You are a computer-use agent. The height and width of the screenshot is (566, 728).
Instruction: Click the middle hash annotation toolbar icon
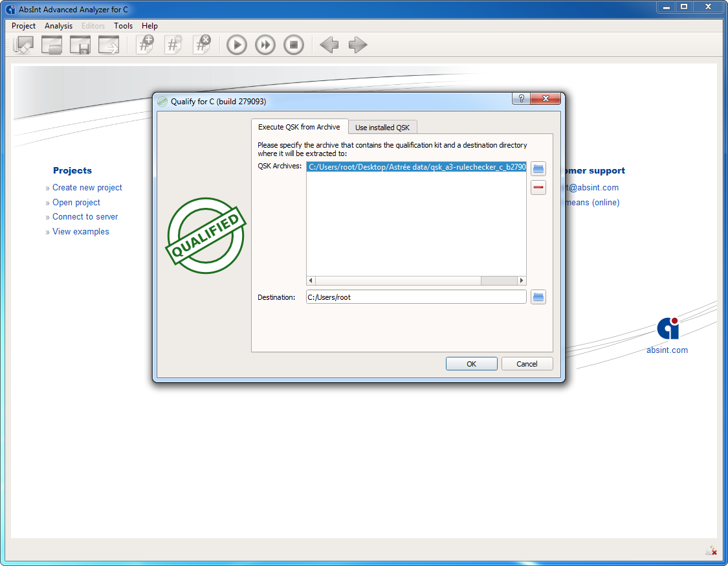pyautogui.click(x=173, y=45)
